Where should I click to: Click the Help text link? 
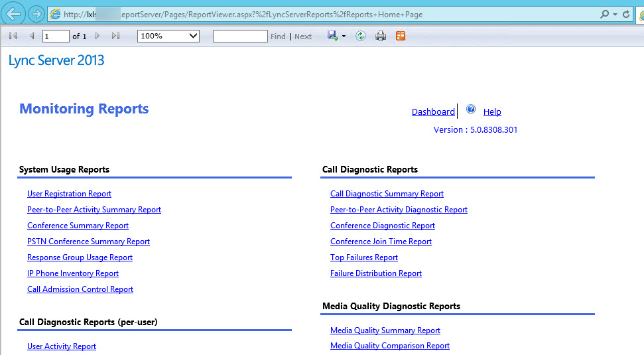(x=492, y=112)
